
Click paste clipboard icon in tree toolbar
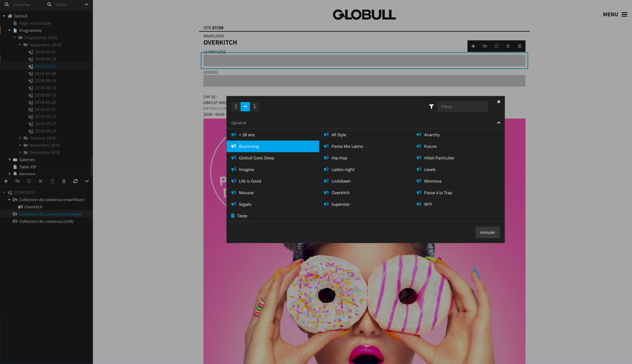click(x=52, y=181)
